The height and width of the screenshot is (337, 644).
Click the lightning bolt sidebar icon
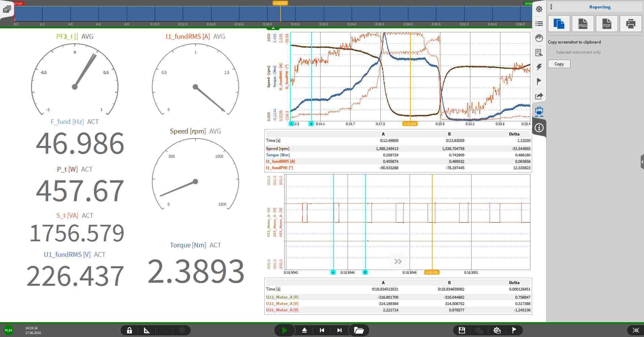click(539, 67)
